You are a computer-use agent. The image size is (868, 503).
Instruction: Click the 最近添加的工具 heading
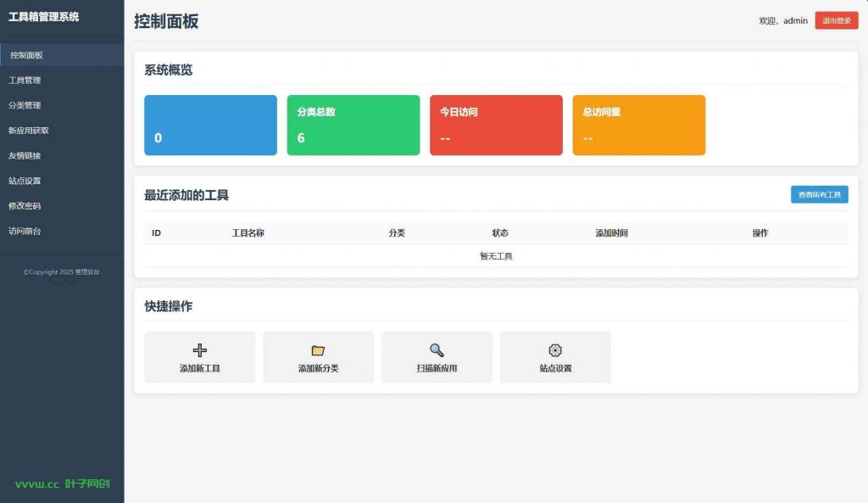(186, 195)
